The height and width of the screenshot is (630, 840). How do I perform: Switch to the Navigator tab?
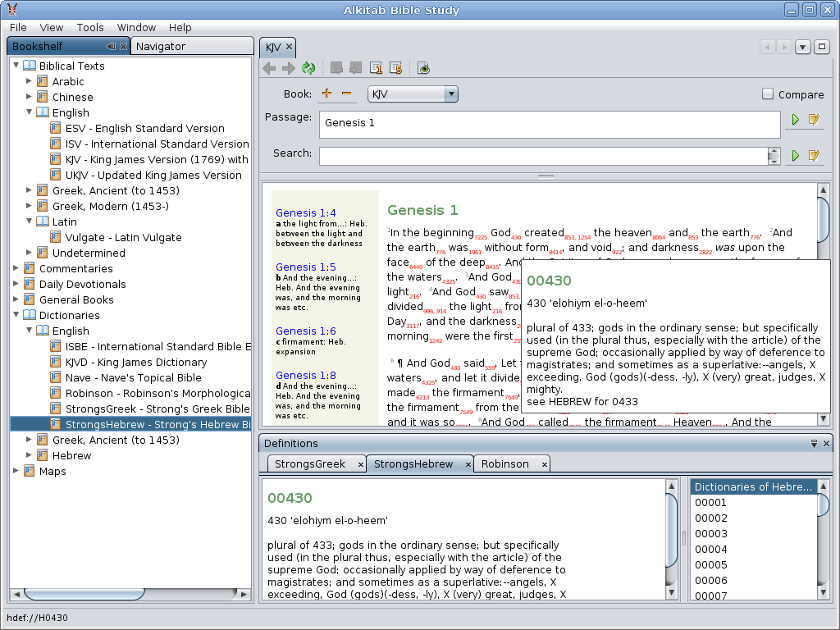(161, 46)
